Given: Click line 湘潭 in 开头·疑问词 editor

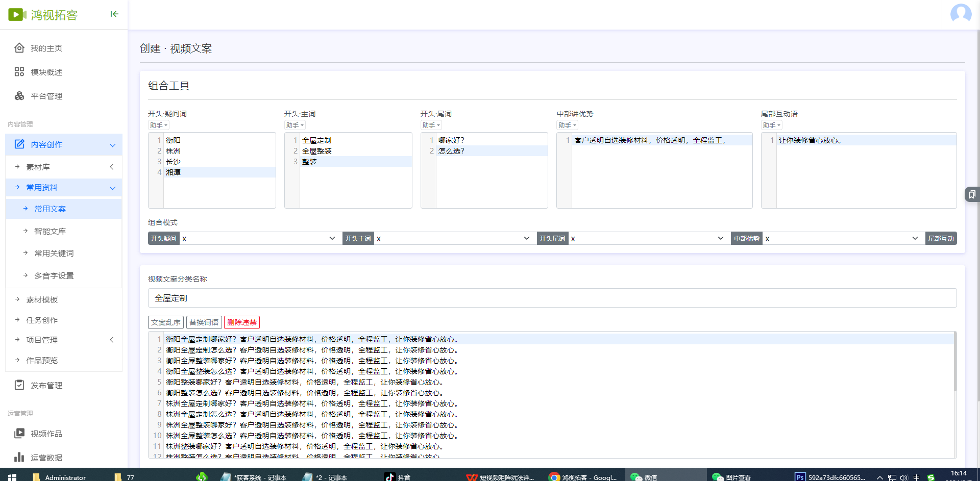Looking at the screenshot, I should coord(219,172).
